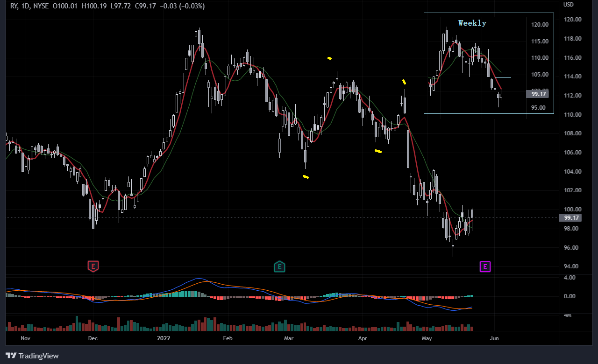Click the 95.00 label in Weekly inset

539,108
